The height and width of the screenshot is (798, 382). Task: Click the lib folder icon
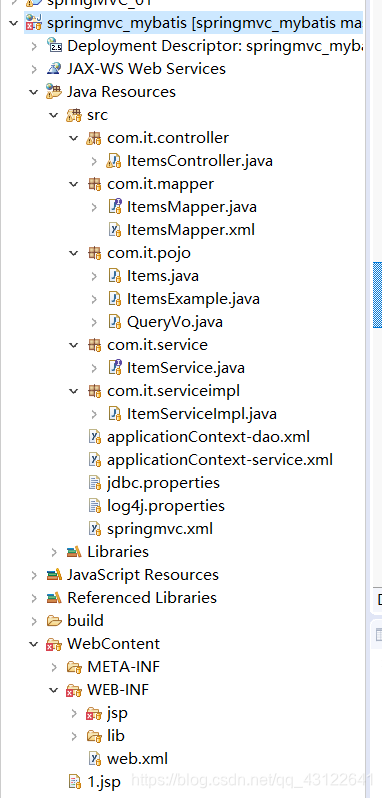coord(94,735)
